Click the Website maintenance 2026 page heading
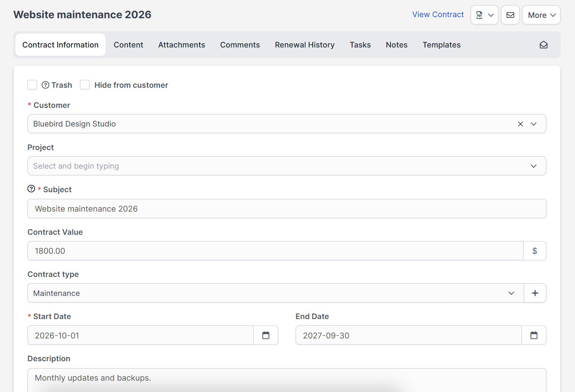Image resolution: width=575 pixels, height=392 pixels. pos(83,14)
